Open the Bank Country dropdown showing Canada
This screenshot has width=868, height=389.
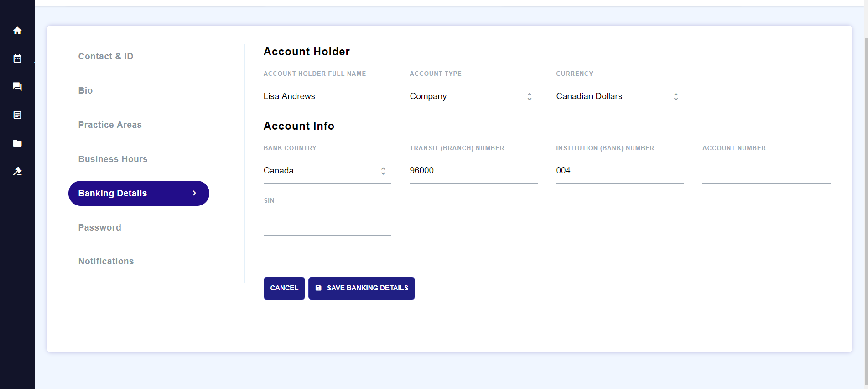coord(327,171)
